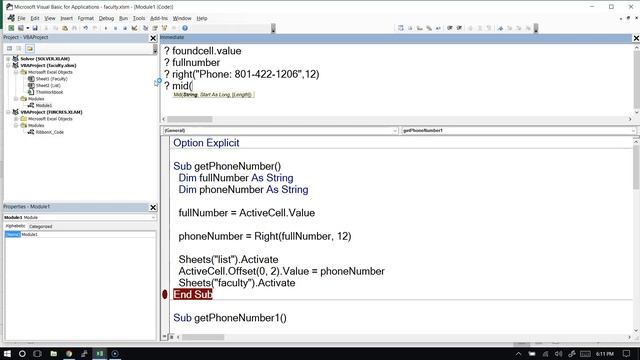Close the Project - VBAProject pane
Image resolution: width=640 pixels, height=360 pixels.
tap(153, 38)
